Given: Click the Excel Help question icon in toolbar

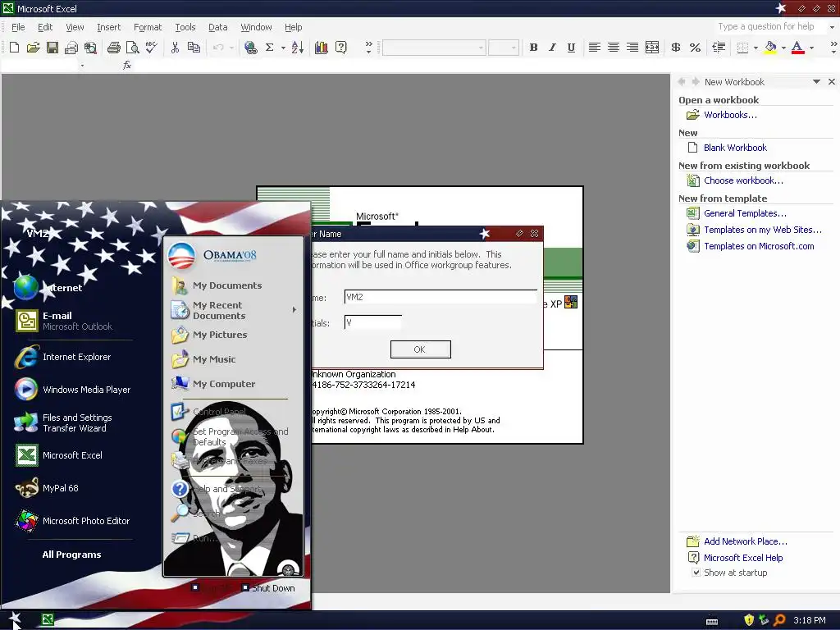Looking at the screenshot, I should (x=340, y=48).
